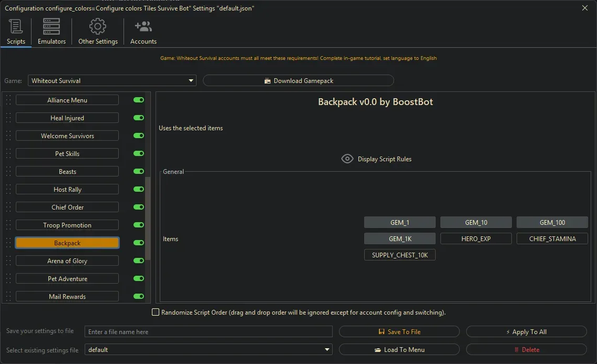Select the Arena of Glory script
This screenshot has height=364, width=597.
[67, 261]
